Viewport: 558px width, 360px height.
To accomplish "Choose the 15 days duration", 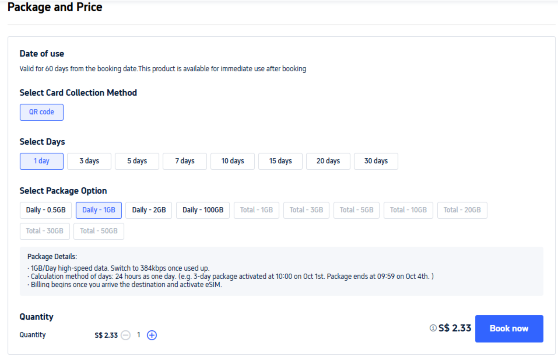I will 280,161.
